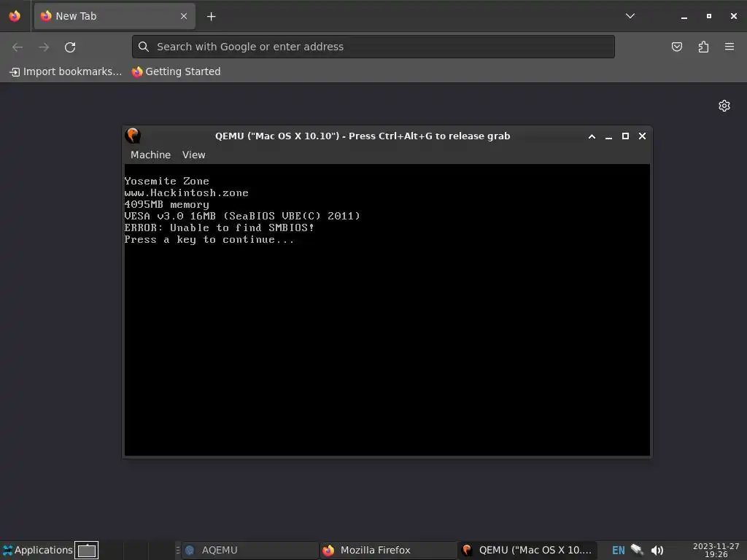Minimize the Firefox window
747x560 pixels.
[684, 16]
